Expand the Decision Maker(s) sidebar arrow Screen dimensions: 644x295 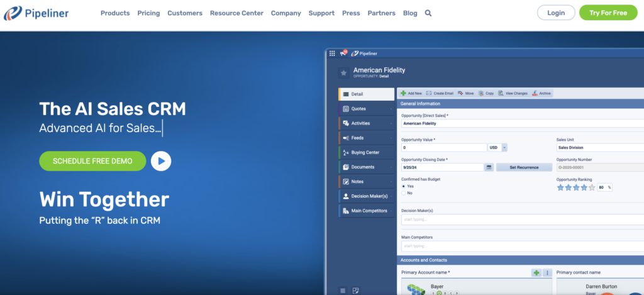pyautogui.click(x=391, y=196)
